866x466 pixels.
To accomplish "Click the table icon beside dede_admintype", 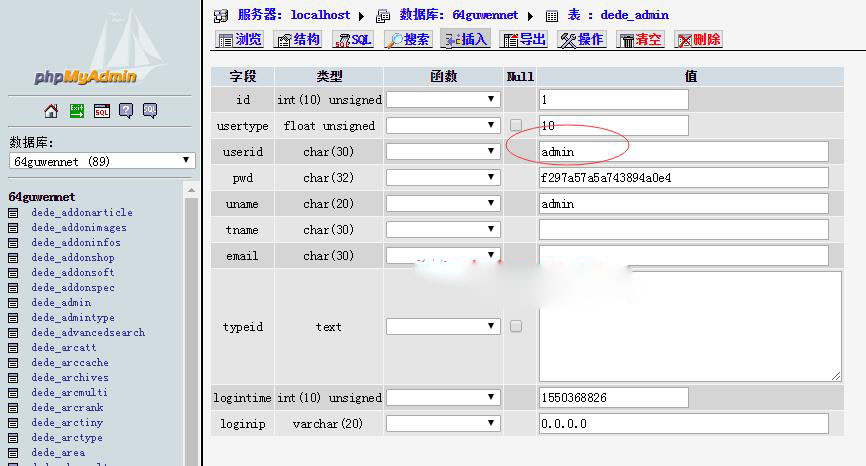I will coord(13,317).
